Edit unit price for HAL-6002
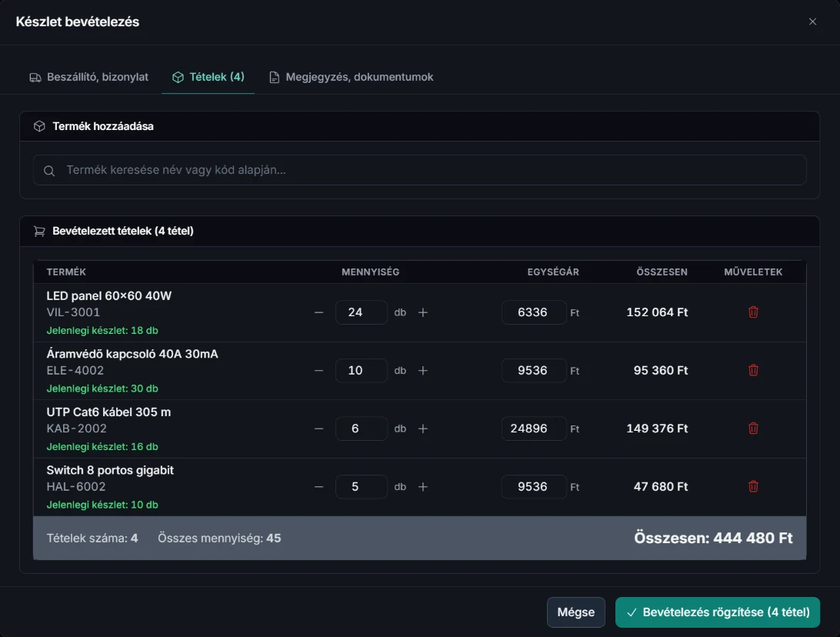Viewport: 840px width, 637px height. click(x=534, y=486)
